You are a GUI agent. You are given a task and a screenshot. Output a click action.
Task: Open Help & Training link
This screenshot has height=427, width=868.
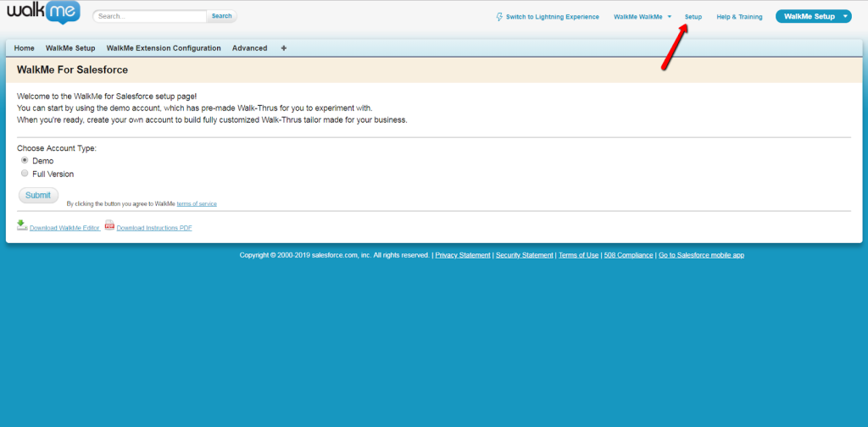(x=739, y=17)
